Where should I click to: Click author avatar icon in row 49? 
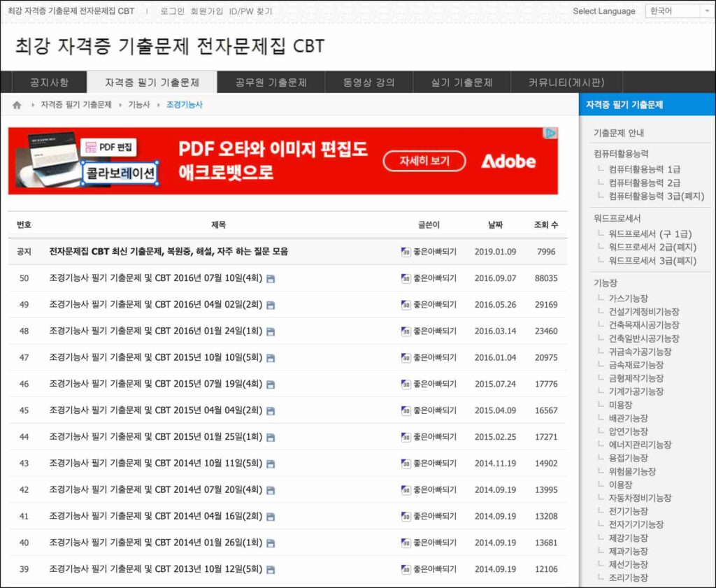tap(406, 305)
